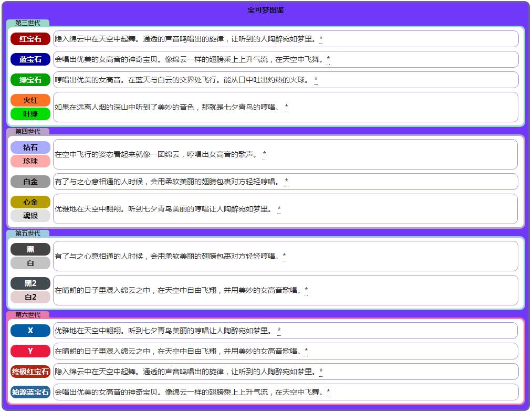Viewport: 532px width, 413px height.
Task: Click the asterisk after 黑2/白2 entry
Action: pyautogui.click(x=306, y=290)
